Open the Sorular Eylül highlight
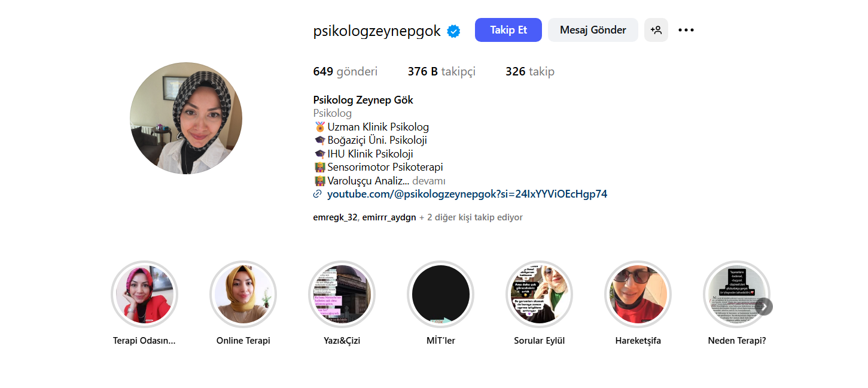 (x=540, y=294)
